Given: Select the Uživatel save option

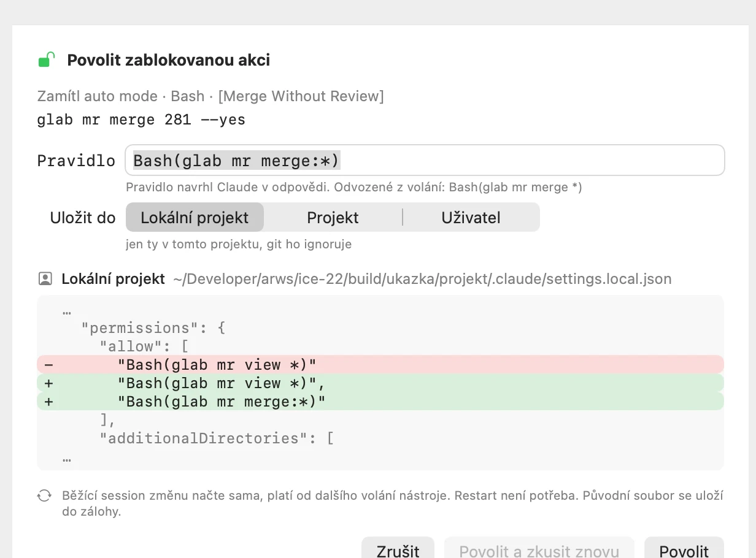Looking at the screenshot, I should point(471,218).
